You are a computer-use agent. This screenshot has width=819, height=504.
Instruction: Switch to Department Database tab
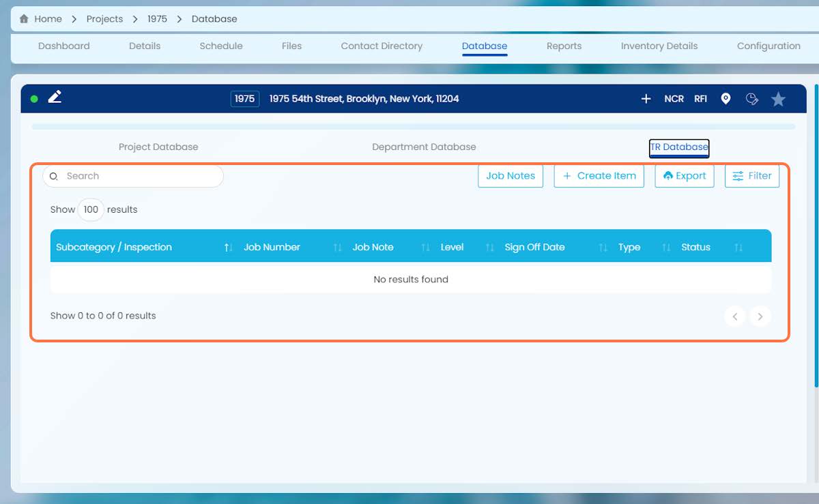tap(424, 147)
